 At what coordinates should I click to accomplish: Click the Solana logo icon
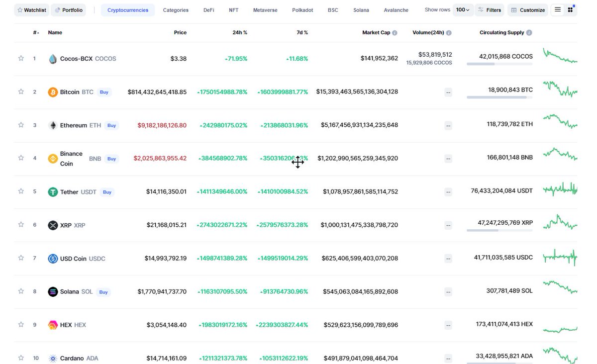pos(53,292)
